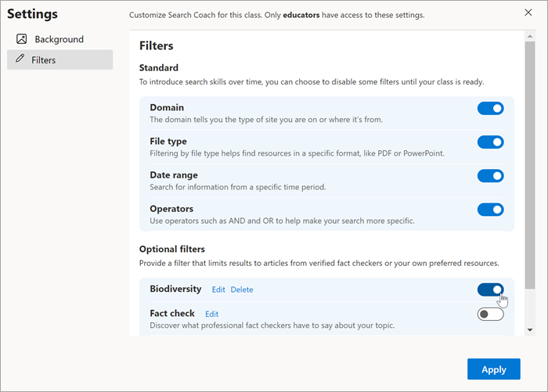Click 'Provide a filter that limits results' description
The height and width of the screenshot is (392, 548).
click(x=319, y=263)
